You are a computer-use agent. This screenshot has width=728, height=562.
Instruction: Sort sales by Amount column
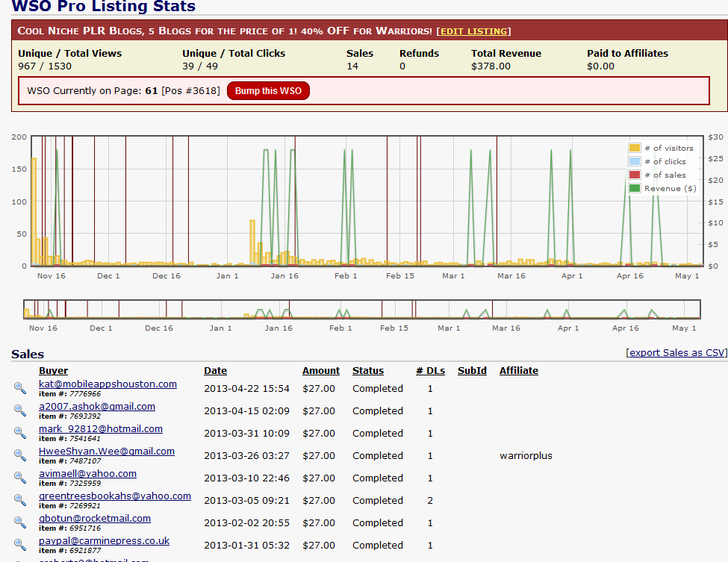click(x=321, y=371)
